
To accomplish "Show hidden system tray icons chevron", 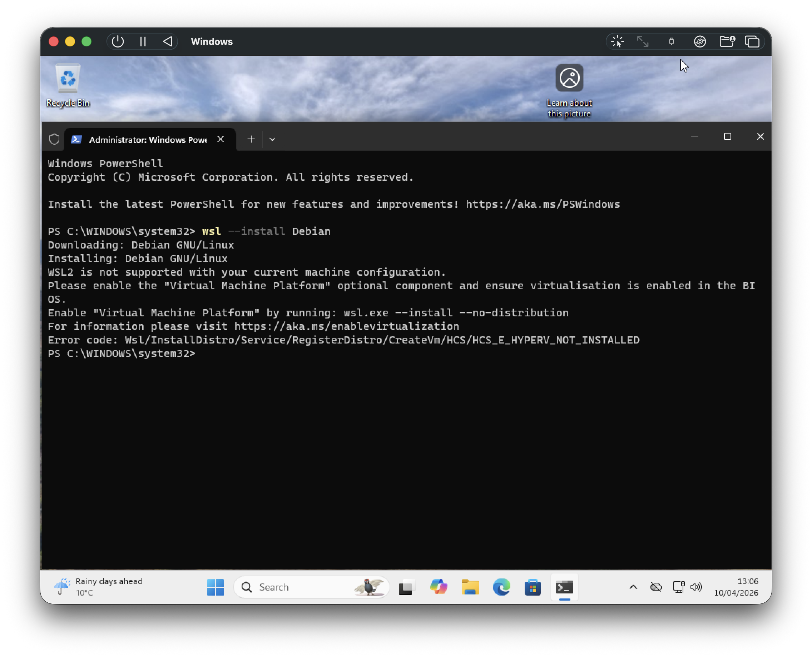I will (x=633, y=587).
